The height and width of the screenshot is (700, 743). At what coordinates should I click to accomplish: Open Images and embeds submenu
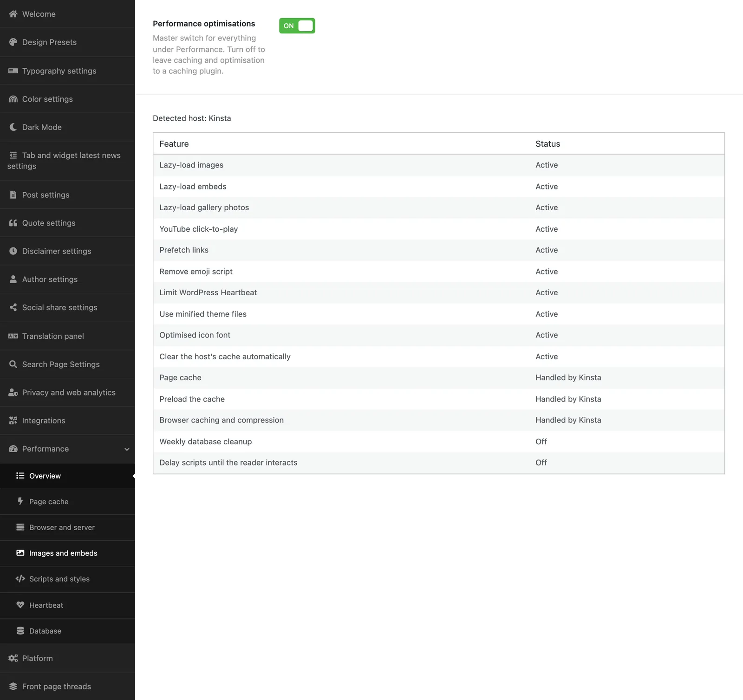pyautogui.click(x=67, y=553)
